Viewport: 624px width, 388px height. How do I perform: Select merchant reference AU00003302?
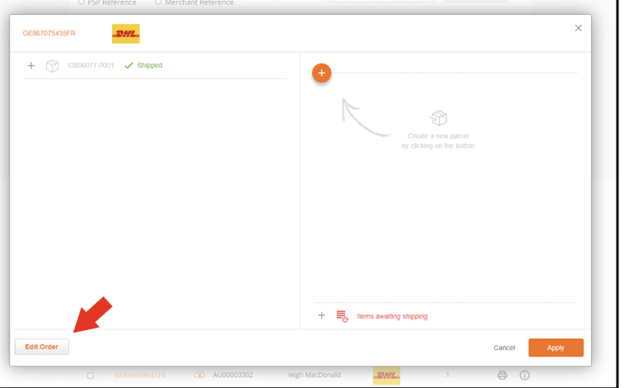coord(233,375)
